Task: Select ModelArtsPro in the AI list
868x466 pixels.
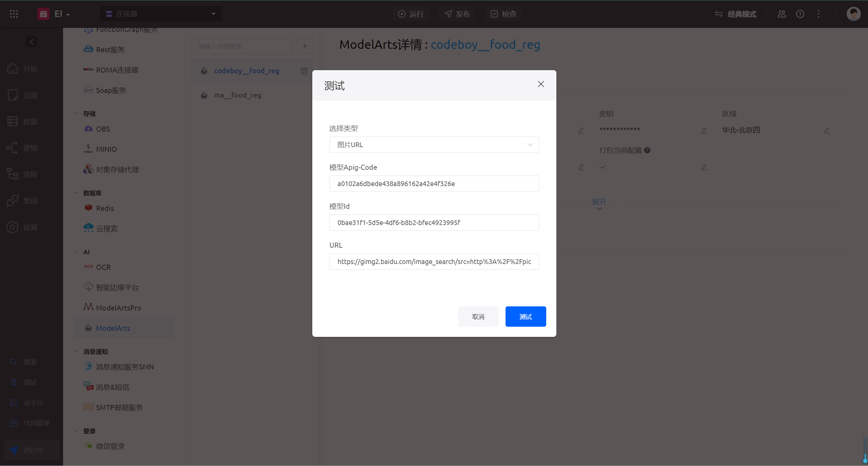Action: point(118,308)
